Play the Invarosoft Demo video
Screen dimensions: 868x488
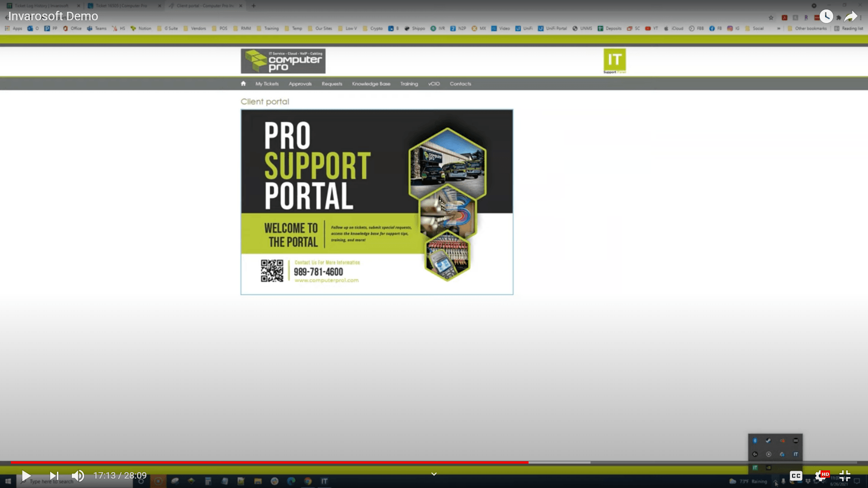(x=26, y=475)
